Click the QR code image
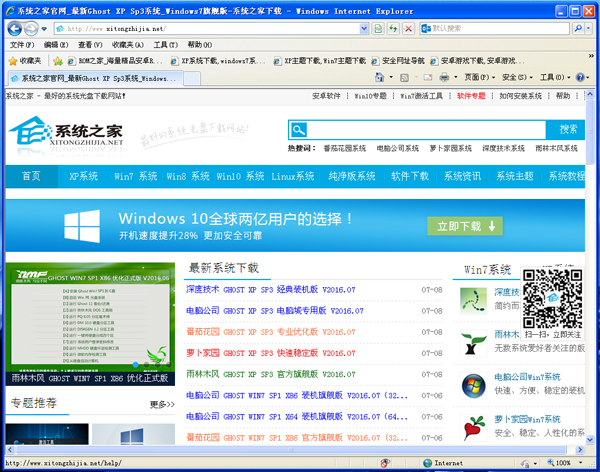The image size is (600, 472). 553,299
